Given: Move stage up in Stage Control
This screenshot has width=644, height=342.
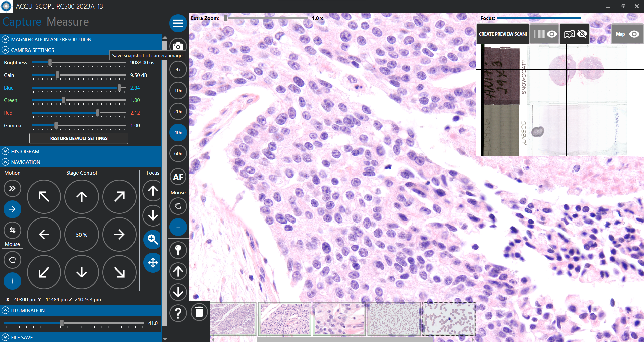Looking at the screenshot, I should (82, 197).
